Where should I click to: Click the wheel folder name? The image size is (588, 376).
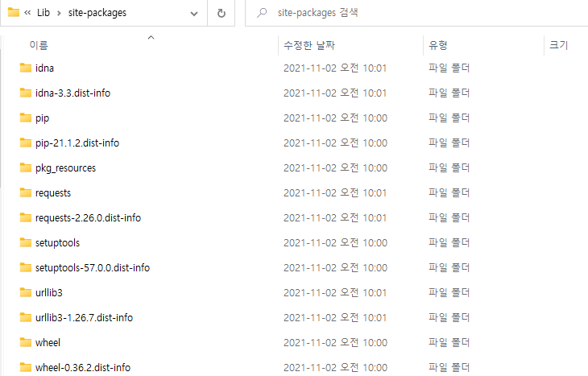click(x=48, y=343)
